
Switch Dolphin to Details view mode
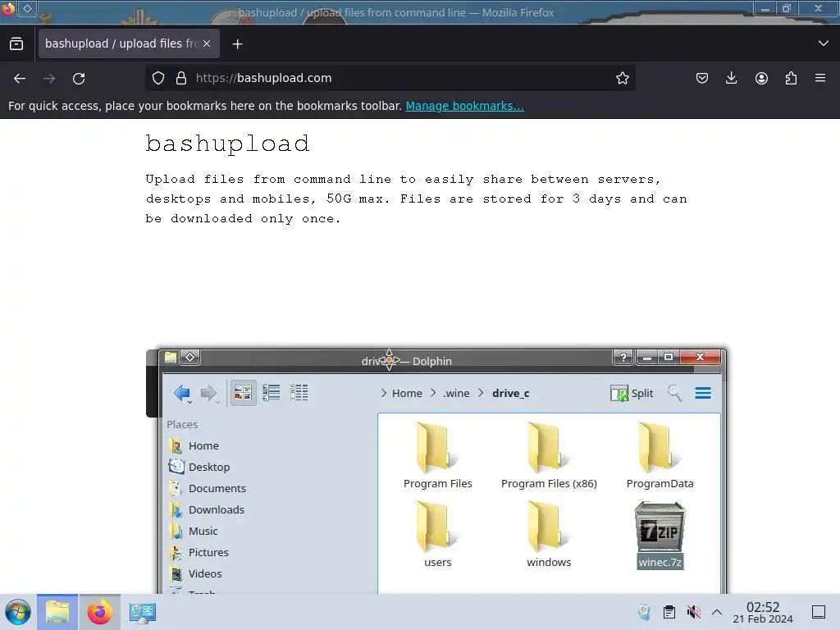pos(299,393)
